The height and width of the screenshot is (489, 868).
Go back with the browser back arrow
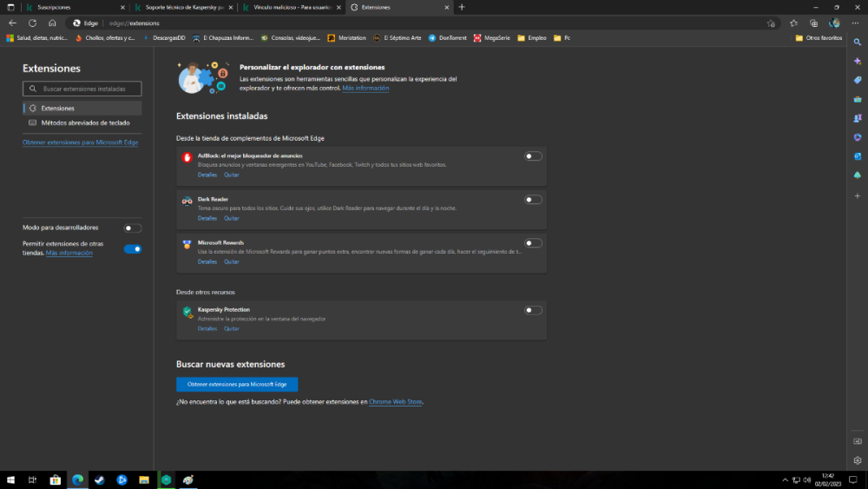(12, 23)
